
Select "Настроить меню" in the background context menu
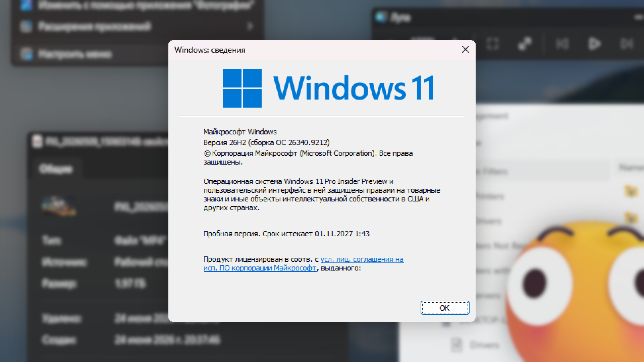(75, 54)
